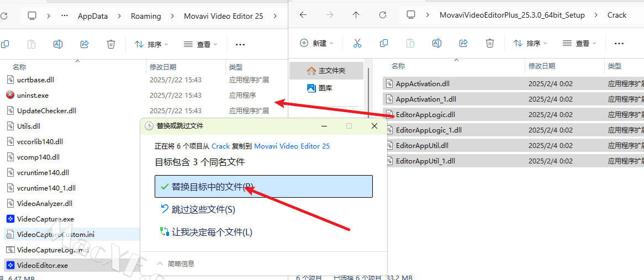Viewport: 644px width, 280px height.
Task: Sort by 修改日期 column in left window
Action: point(163,67)
